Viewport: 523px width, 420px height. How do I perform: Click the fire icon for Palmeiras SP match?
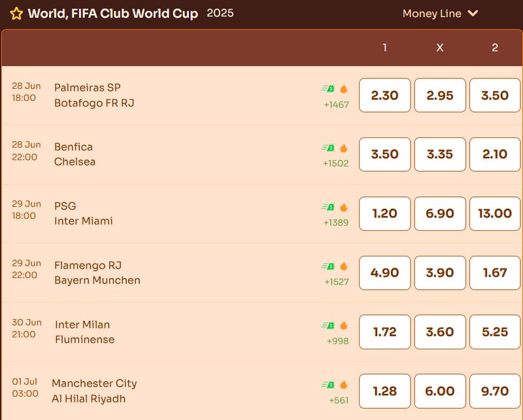point(344,89)
